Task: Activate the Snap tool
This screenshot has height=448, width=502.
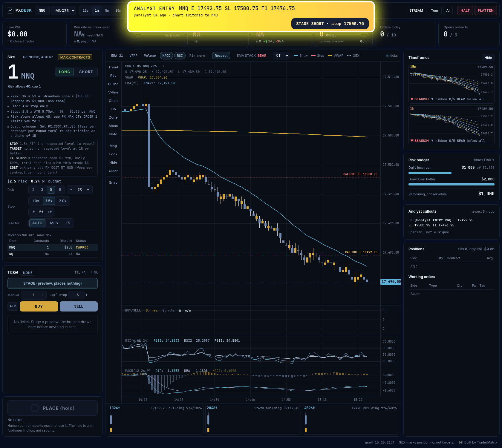Action: pos(113,182)
